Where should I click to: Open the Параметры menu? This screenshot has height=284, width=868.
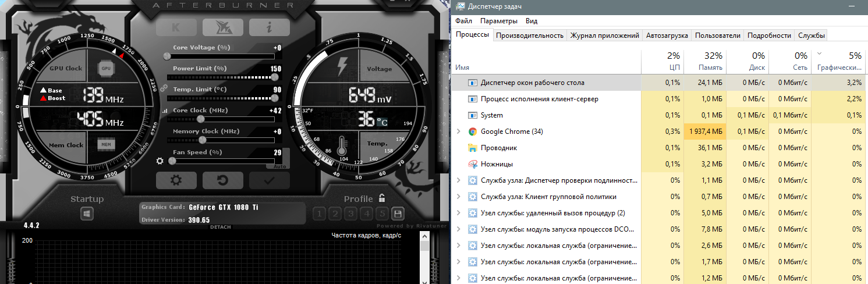click(499, 21)
